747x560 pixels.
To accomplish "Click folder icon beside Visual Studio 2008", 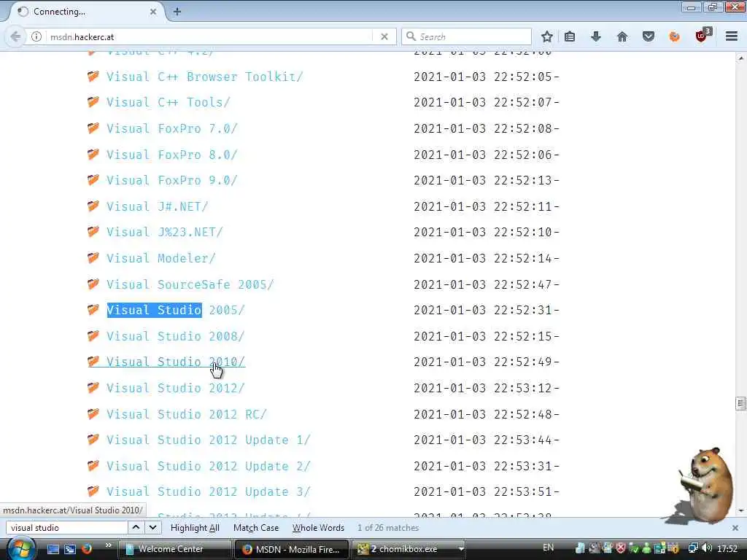I will 93,335.
